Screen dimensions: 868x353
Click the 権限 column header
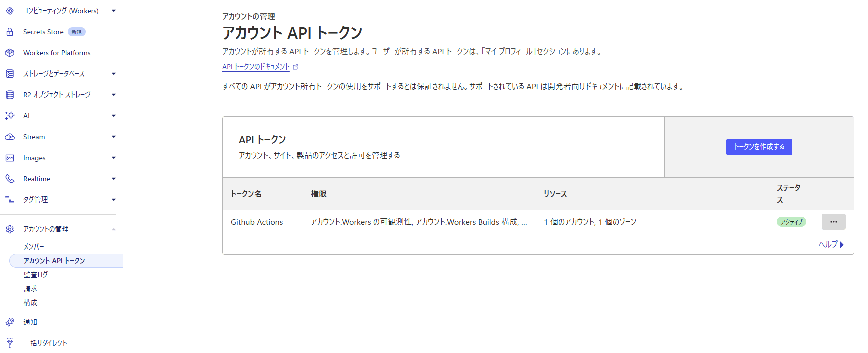[319, 194]
